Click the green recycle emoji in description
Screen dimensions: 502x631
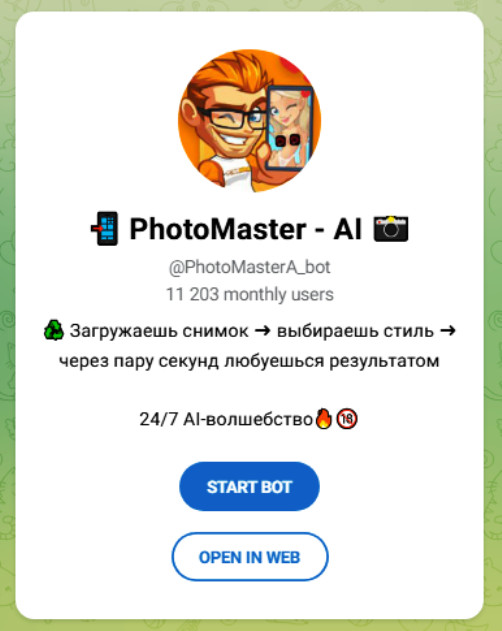54,331
